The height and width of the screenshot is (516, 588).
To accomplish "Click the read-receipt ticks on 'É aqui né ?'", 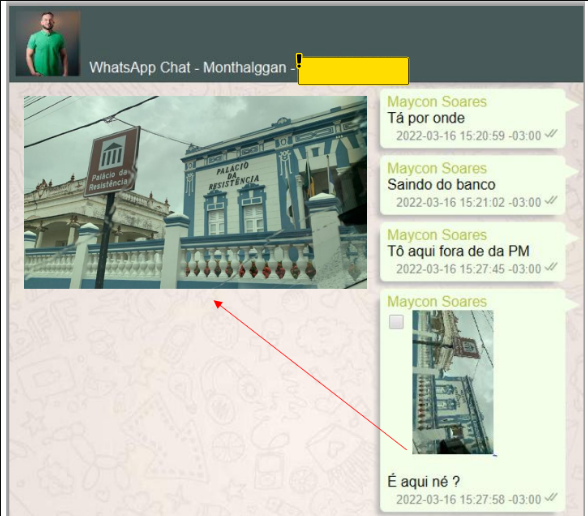I will coord(551,498).
